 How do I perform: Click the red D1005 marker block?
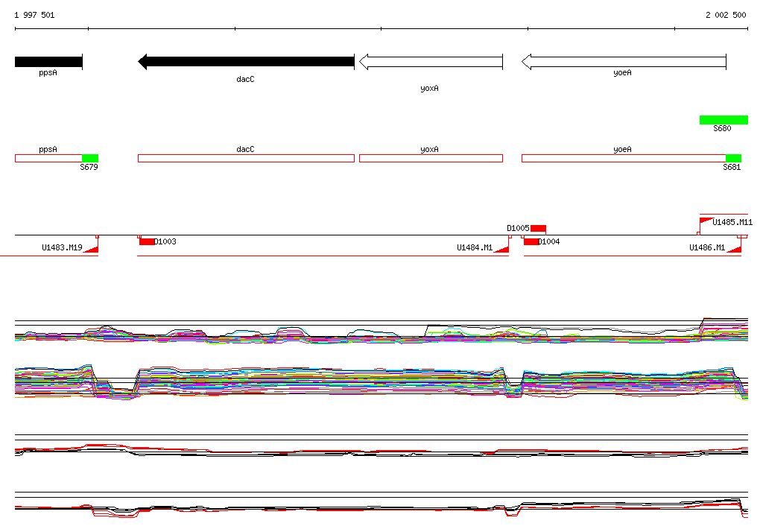tap(538, 228)
